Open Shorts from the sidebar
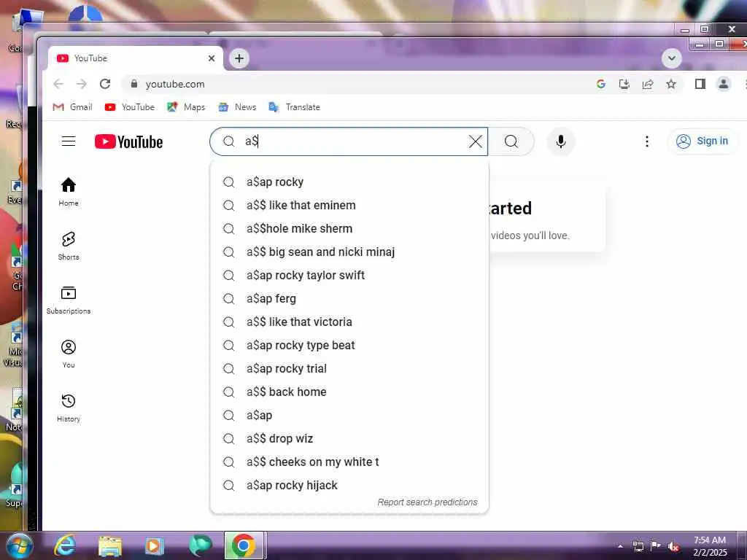 click(69, 246)
